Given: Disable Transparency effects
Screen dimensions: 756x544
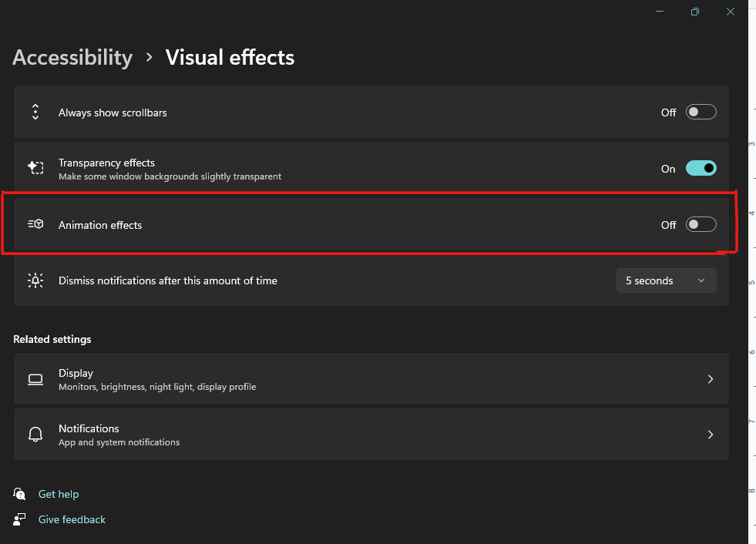Looking at the screenshot, I should tap(701, 167).
